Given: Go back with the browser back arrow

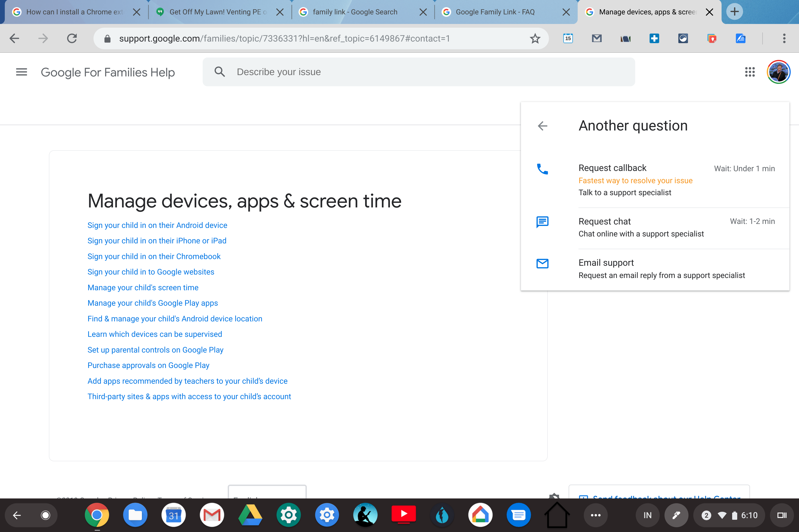Looking at the screenshot, I should (x=14, y=38).
